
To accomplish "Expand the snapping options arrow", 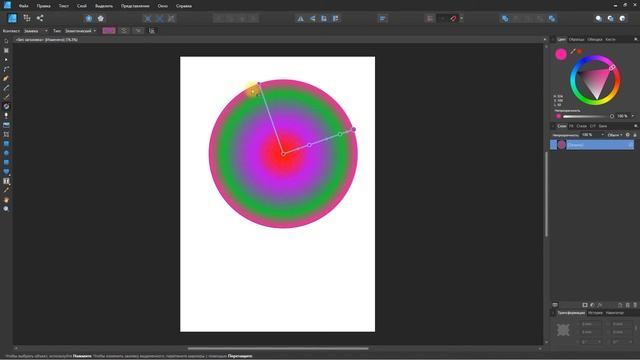I will [x=462, y=18].
